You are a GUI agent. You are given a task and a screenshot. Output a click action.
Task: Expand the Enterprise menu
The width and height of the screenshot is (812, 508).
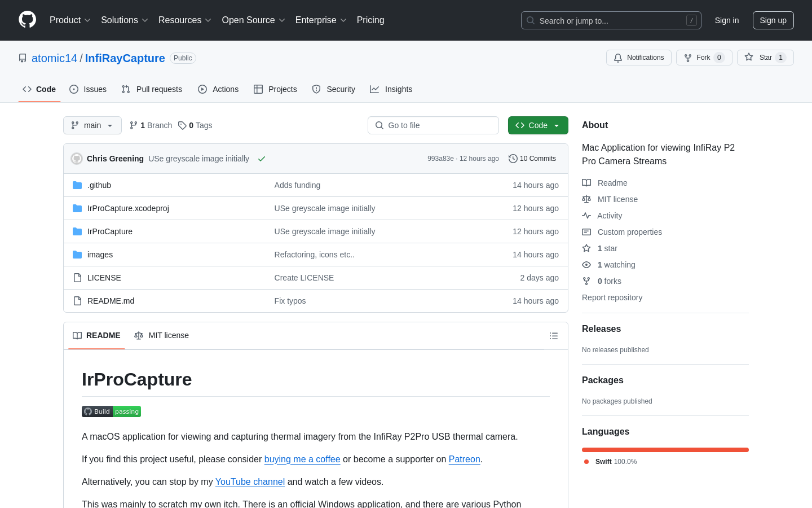tap(321, 20)
